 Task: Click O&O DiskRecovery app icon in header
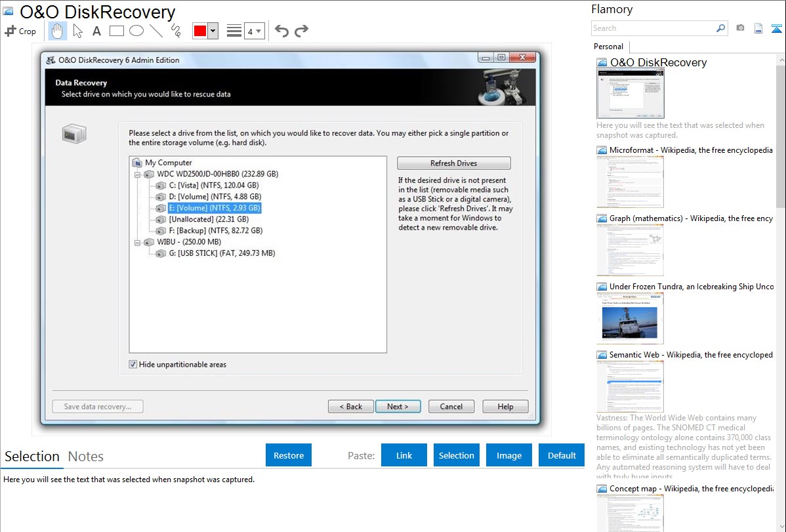[8, 11]
